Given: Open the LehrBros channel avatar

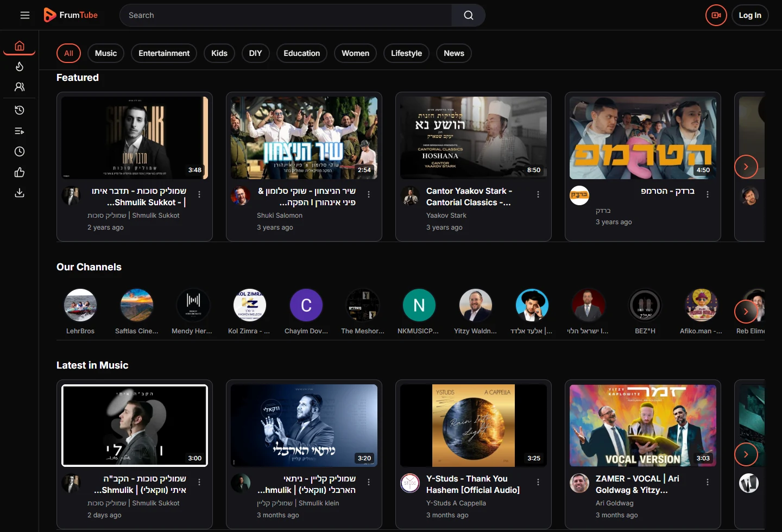Looking at the screenshot, I should pos(80,305).
